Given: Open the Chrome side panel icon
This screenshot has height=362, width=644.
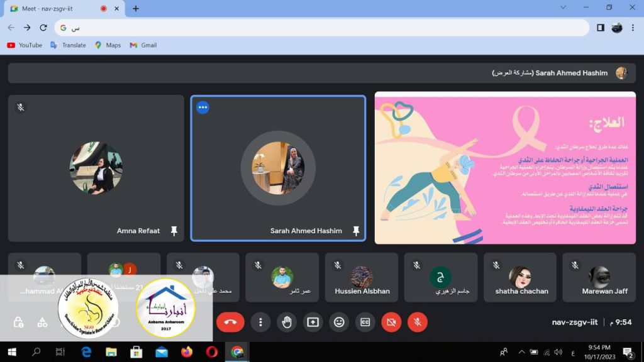Looking at the screenshot, I should (600, 28).
